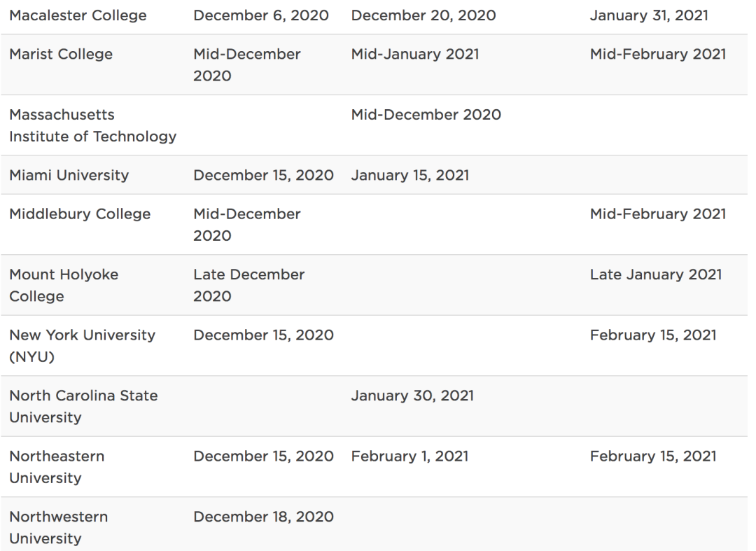The image size is (756, 551).
Task: Select Miami University's January 15, 2021 date
Action: click(409, 175)
